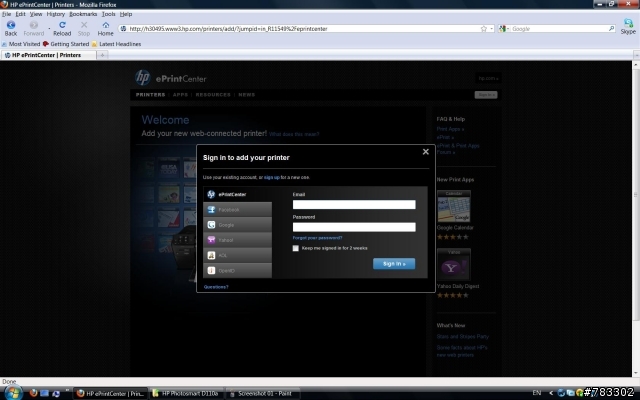Switch to Screenshot 01 - Paint taskbar window
The image size is (640, 400).
(261, 393)
